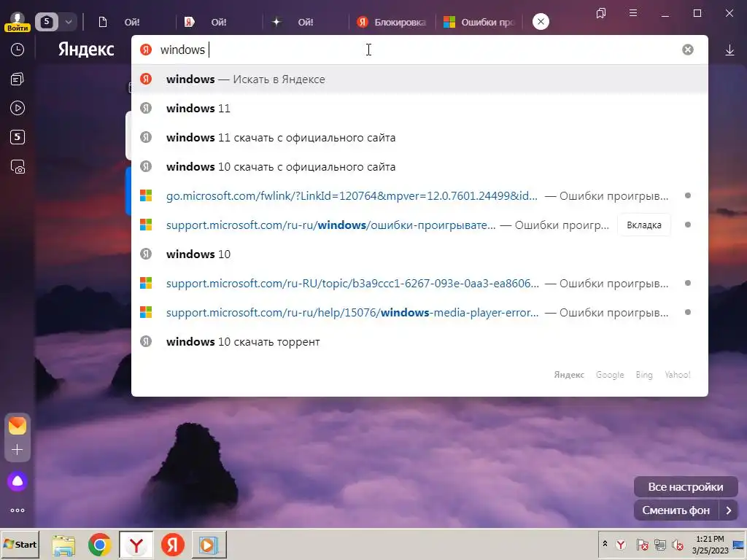Switch to third Ой! tab with star icon

(x=306, y=22)
